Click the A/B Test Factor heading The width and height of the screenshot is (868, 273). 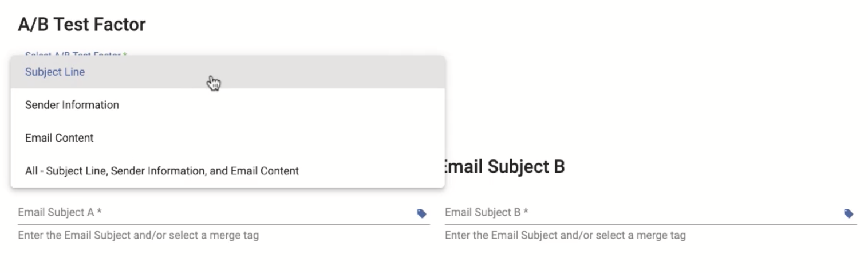[82, 25]
